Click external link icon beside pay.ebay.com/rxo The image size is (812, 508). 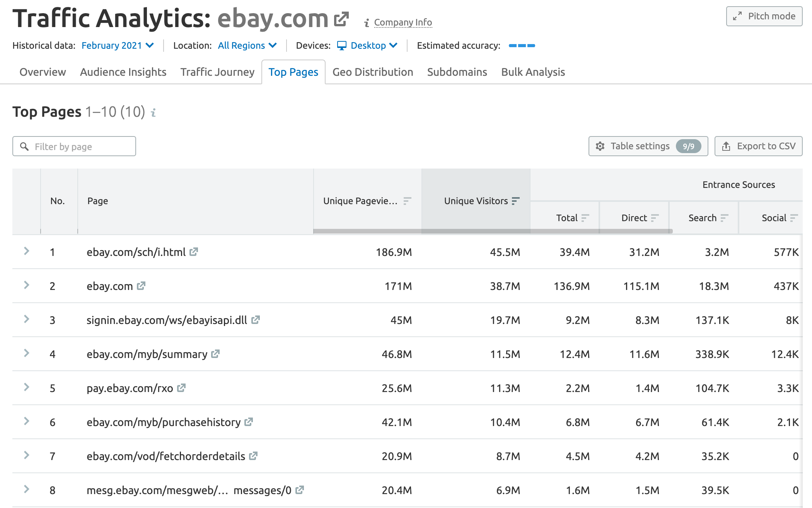pyautogui.click(x=181, y=388)
